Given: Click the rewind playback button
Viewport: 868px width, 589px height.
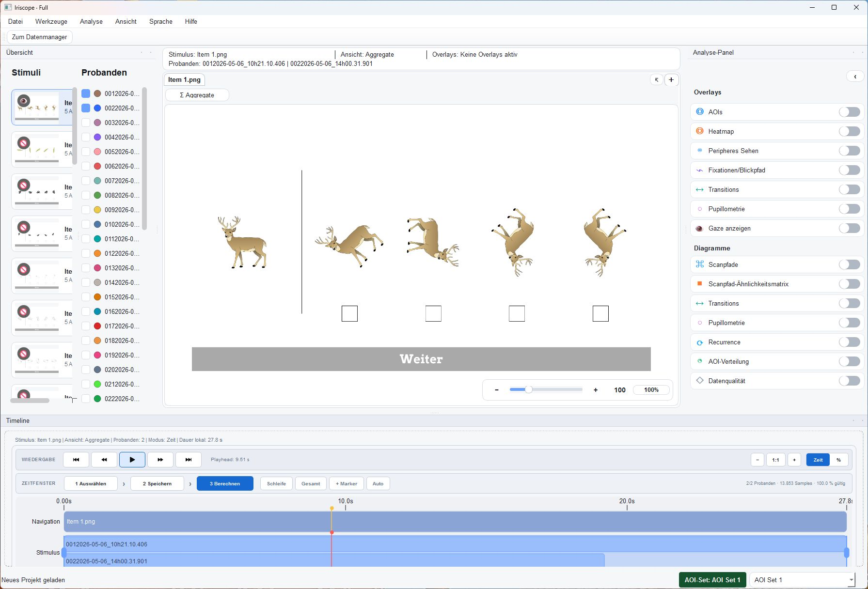Looking at the screenshot, I should click(x=104, y=460).
